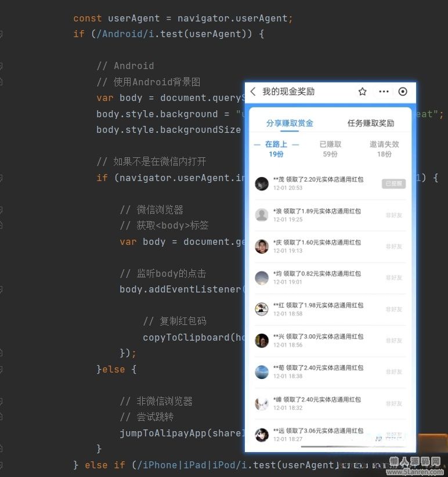Tap avatar of **萄 at 18:38
Screen dimensions: 448x477
click(x=262, y=372)
